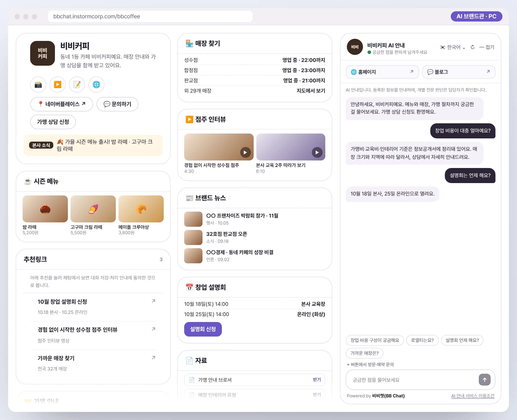Select the 가까운 매장은? suggestion chip

pyautogui.click(x=365, y=353)
